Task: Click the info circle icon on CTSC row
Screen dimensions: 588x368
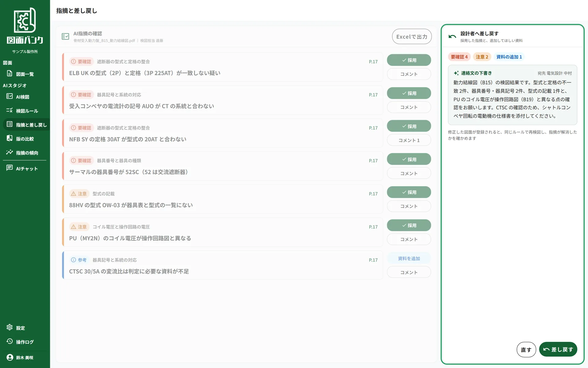Action: 73,260
